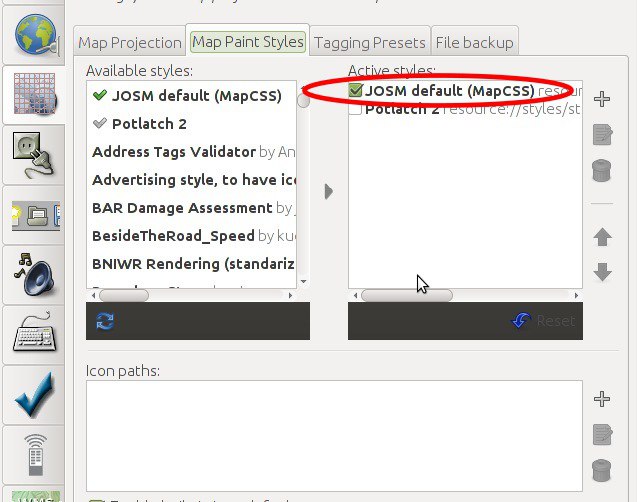Click right arrow of active styles scrollbar
The height and width of the screenshot is (502, 637).
(x=576, y=295)
